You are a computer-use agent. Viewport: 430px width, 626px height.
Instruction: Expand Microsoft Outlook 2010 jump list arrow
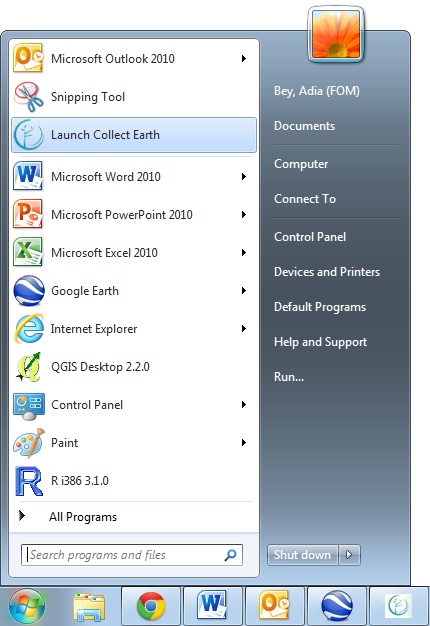pos(244,59)
